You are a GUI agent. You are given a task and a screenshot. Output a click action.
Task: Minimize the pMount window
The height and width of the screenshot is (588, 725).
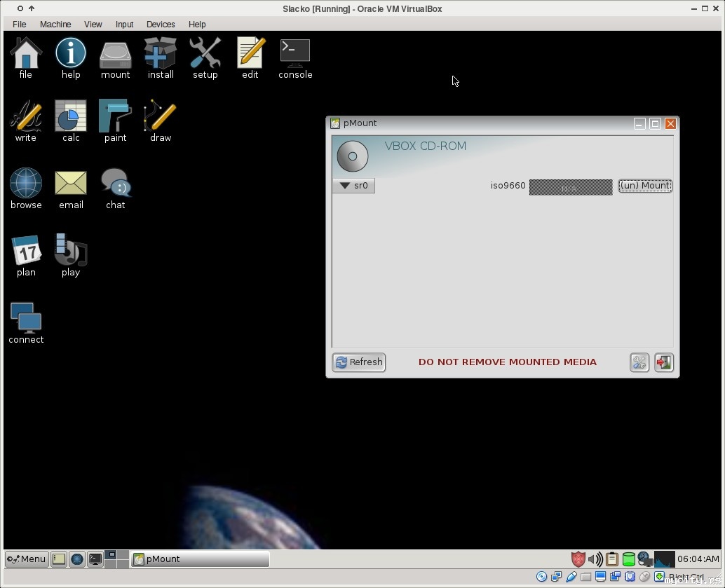(x=639, y=123)
